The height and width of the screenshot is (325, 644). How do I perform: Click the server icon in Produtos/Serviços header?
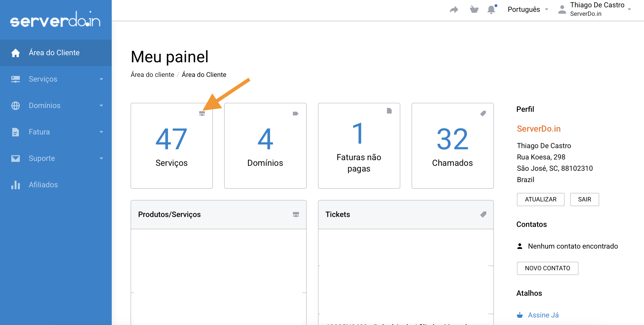tap(296, 214)
